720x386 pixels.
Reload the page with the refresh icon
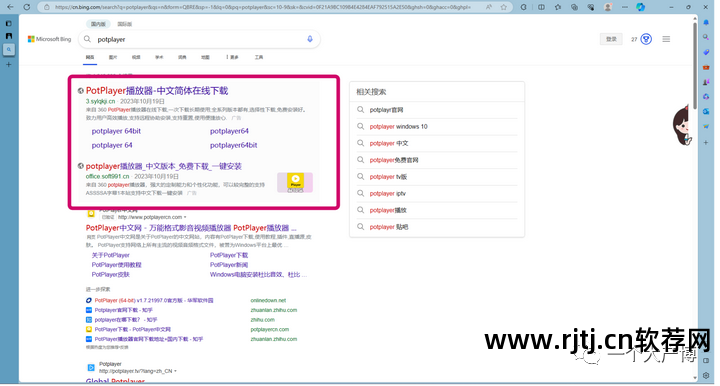tap(27, 7)
